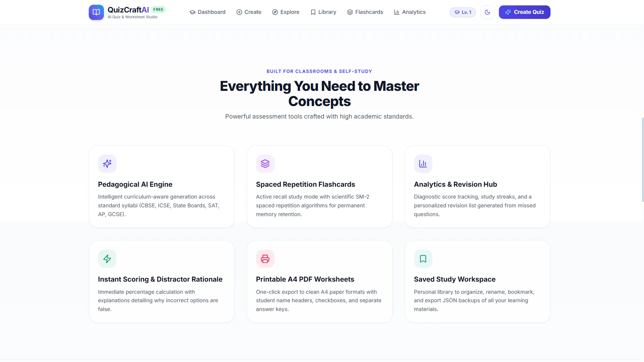Click the 'Everything You Need to Master Concepts' headline

tap(319, 94)
